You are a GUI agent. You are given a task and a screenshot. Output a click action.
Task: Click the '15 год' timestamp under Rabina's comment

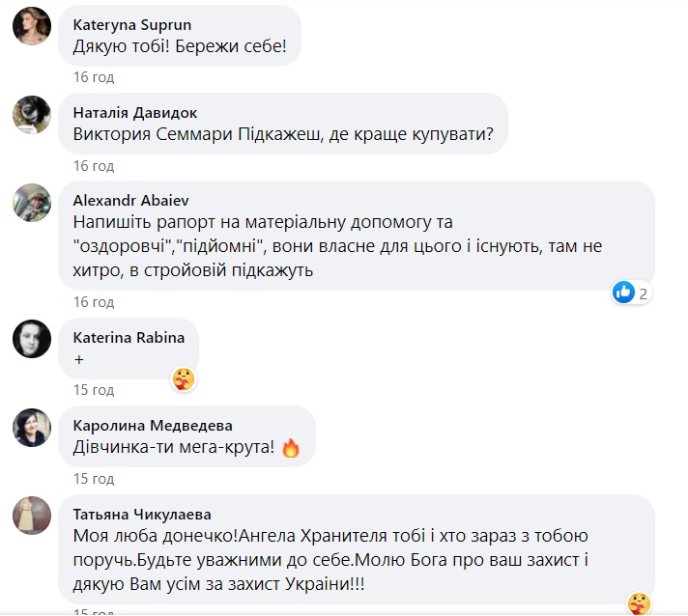[x=94, y=390]
